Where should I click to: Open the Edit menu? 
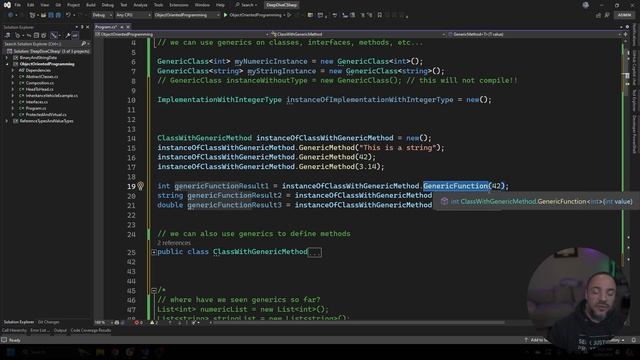point(31,5)
